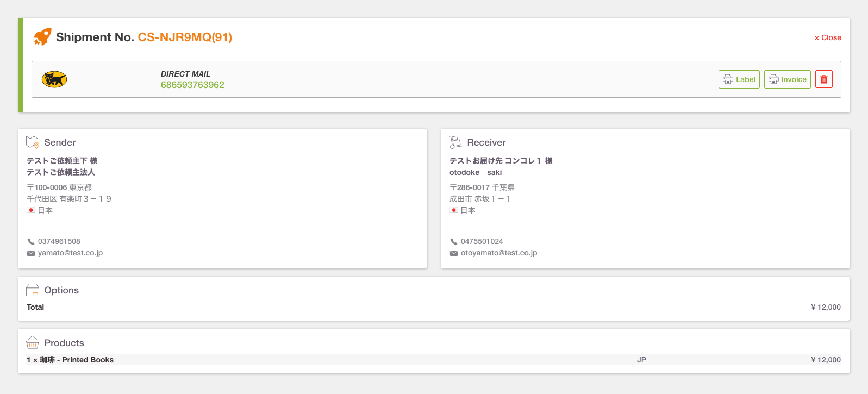
Task: Click the Options box icon
Action: click(x=33, y=290)
